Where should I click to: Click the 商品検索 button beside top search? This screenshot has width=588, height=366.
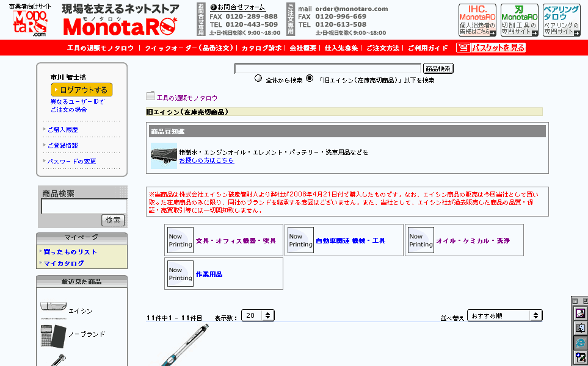pyautogui.click(x=438, y=69)
